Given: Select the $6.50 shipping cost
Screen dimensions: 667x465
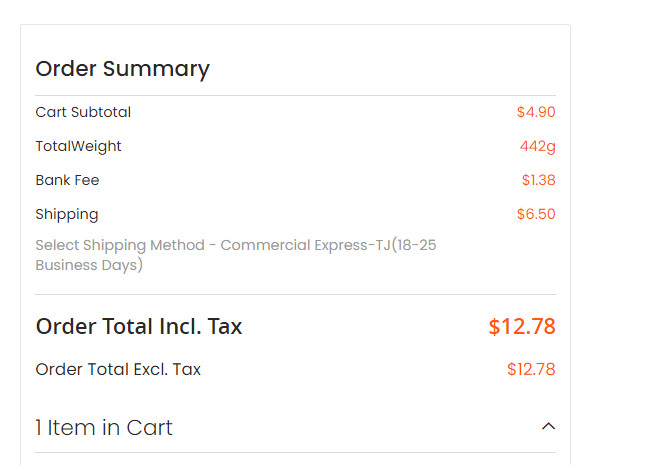Looking at the screenshot, I should pos(536,214).
